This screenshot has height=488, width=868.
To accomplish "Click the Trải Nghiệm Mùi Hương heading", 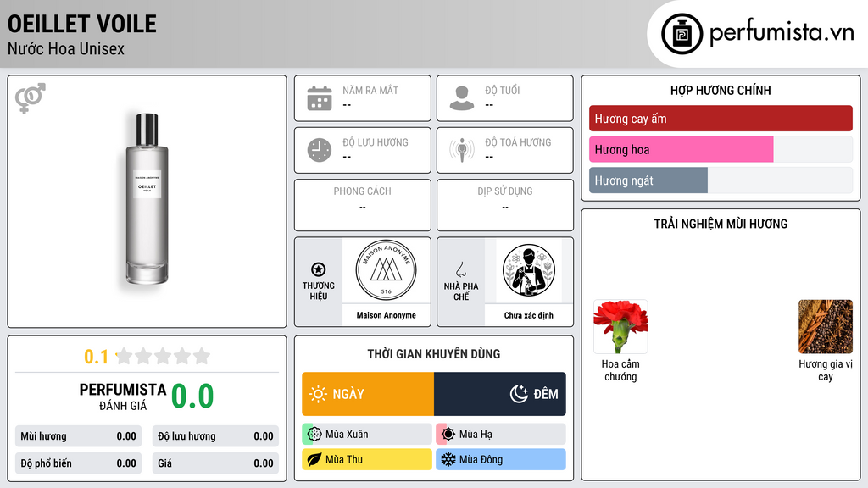I will [721, 224].
